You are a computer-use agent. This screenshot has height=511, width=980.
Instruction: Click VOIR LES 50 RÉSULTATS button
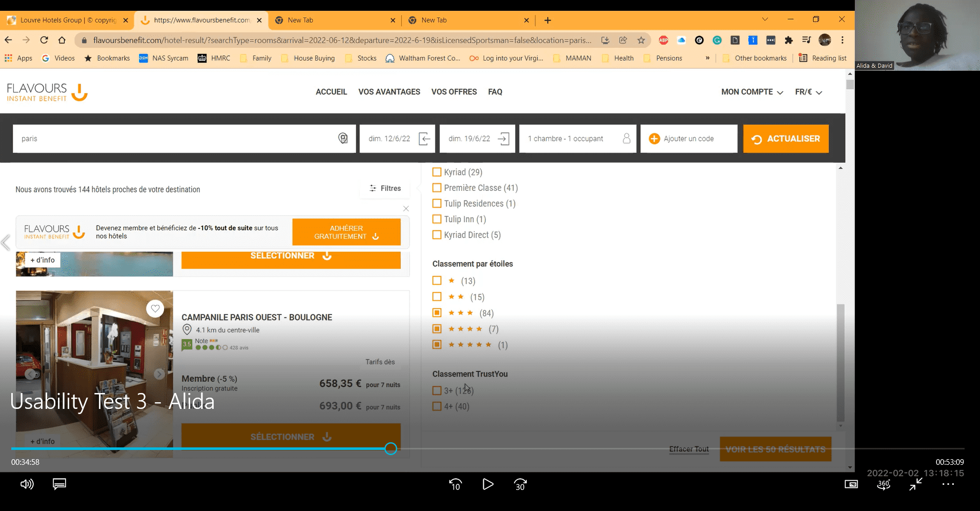click(x=775, y=449)
